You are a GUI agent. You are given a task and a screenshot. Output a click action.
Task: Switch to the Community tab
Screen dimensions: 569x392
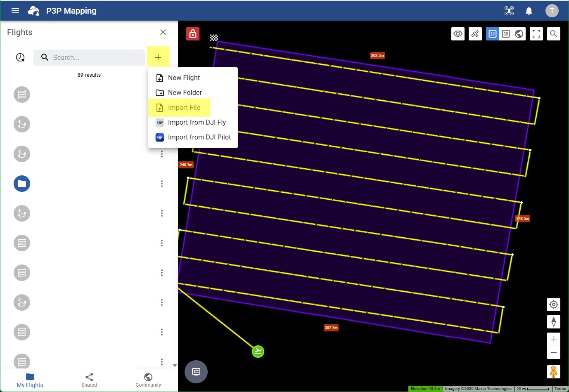[148, 380]
